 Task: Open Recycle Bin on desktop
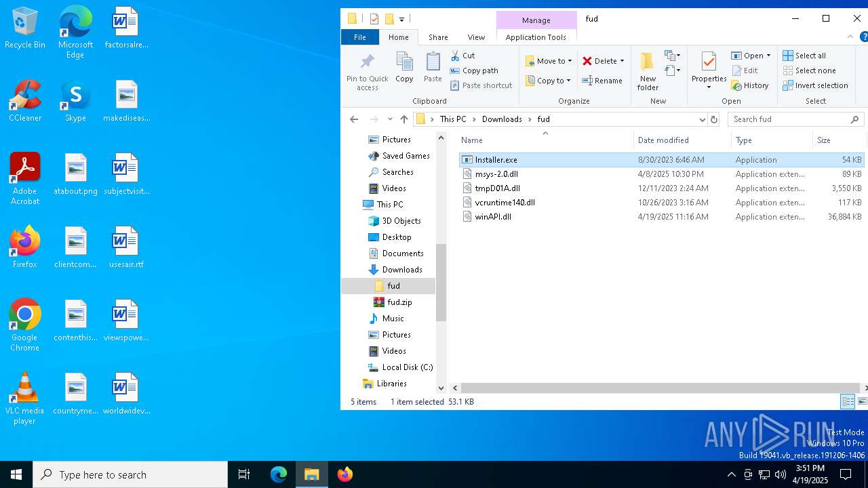(x=25, y=28)
